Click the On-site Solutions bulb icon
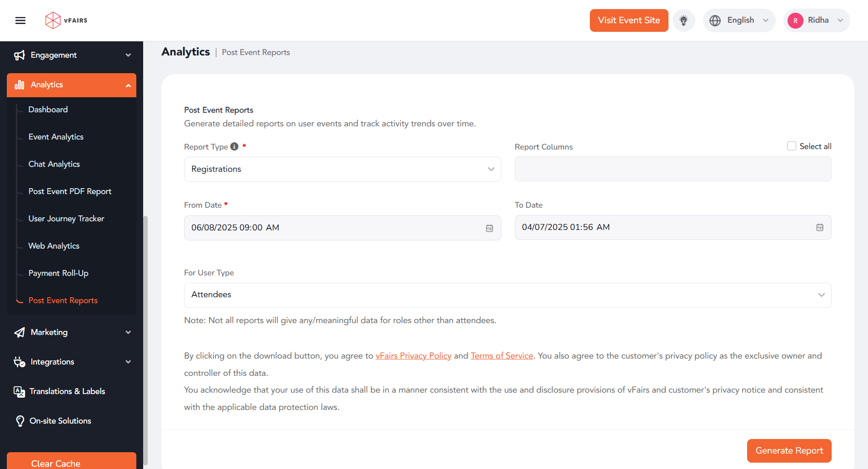 20,421
